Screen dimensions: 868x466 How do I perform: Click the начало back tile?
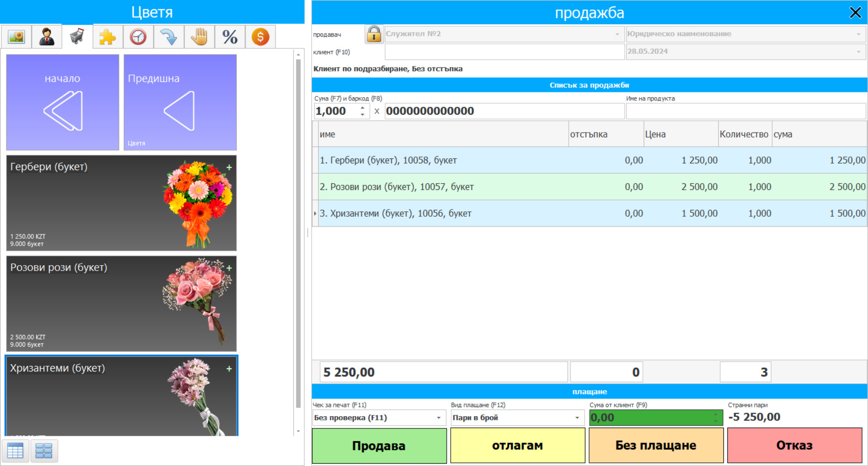[63, 102]
